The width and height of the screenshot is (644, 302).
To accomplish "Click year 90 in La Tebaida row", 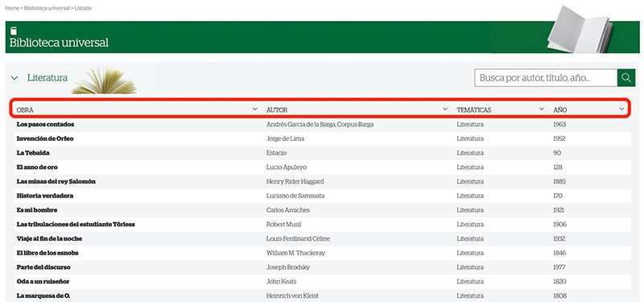I will coord(557,153).
